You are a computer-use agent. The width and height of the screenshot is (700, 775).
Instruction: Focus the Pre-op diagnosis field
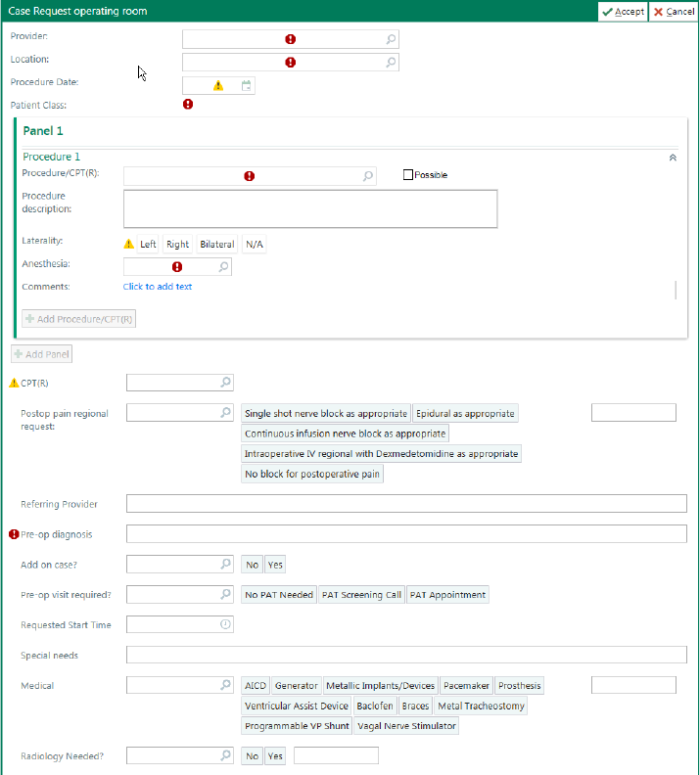click(406, 534)
